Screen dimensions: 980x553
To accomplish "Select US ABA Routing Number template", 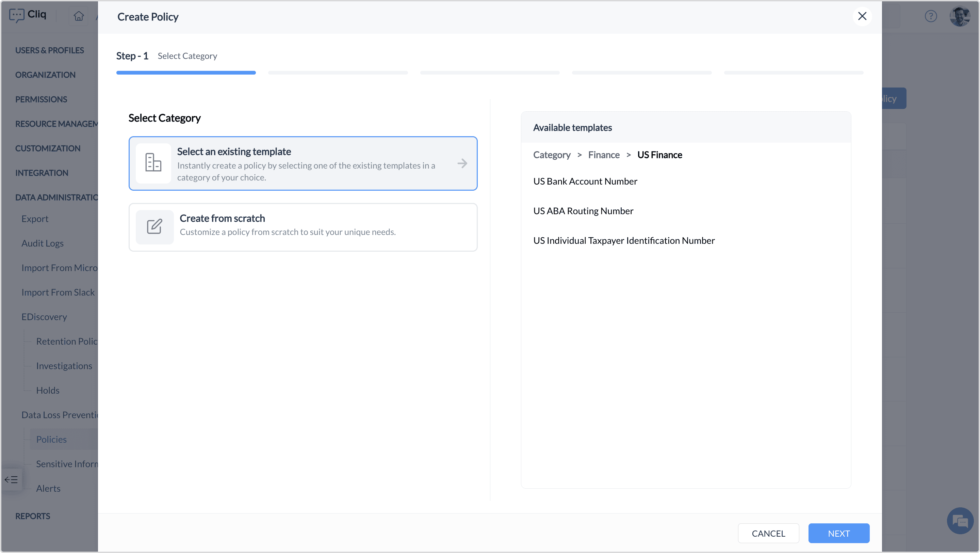I will (x=583, y=211).
